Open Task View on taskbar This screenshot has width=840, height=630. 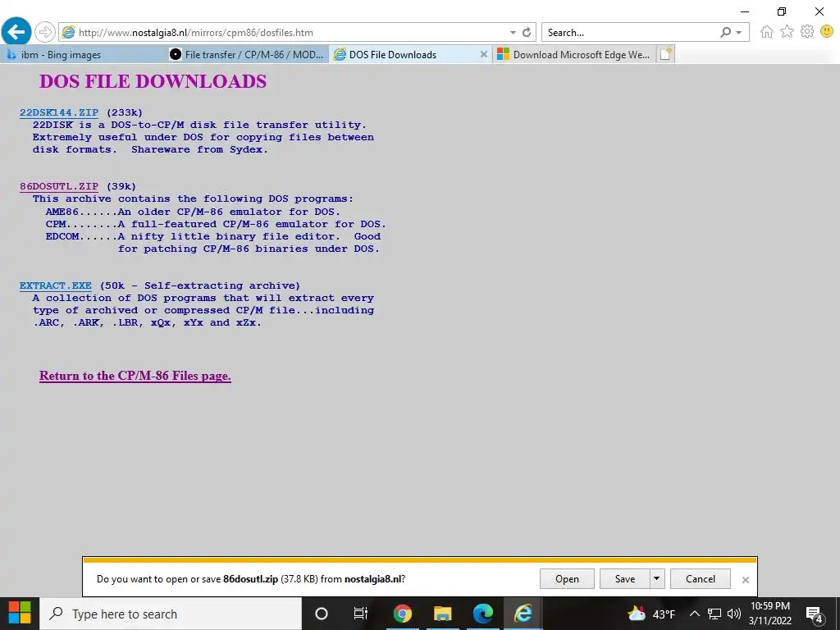click(361, 614)
